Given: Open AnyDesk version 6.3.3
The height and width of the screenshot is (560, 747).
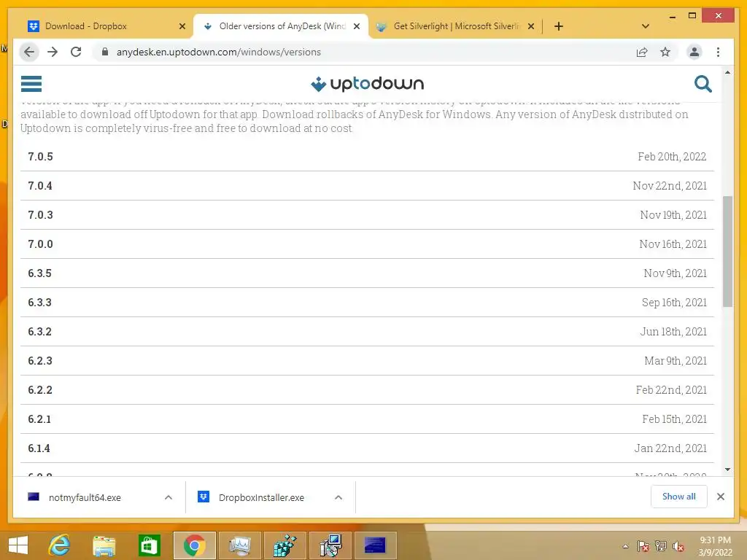Looking at the screenshot, I should pos(367,303).
